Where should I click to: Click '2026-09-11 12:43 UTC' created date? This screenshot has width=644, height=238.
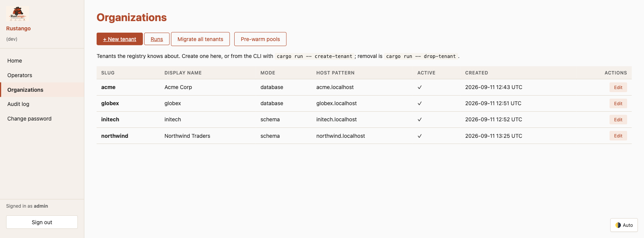click(494, 87)
